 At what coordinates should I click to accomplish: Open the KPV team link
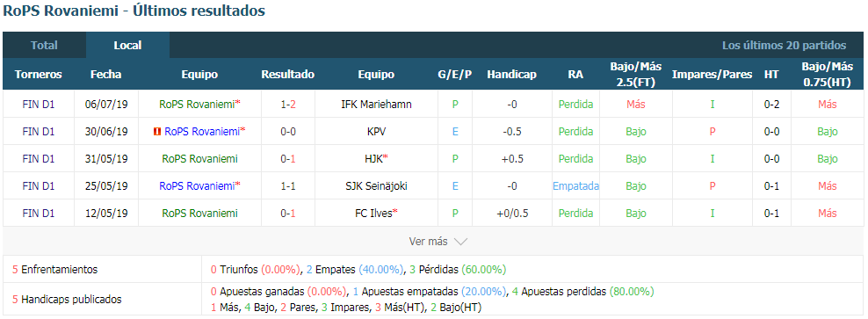coord(376,132)
